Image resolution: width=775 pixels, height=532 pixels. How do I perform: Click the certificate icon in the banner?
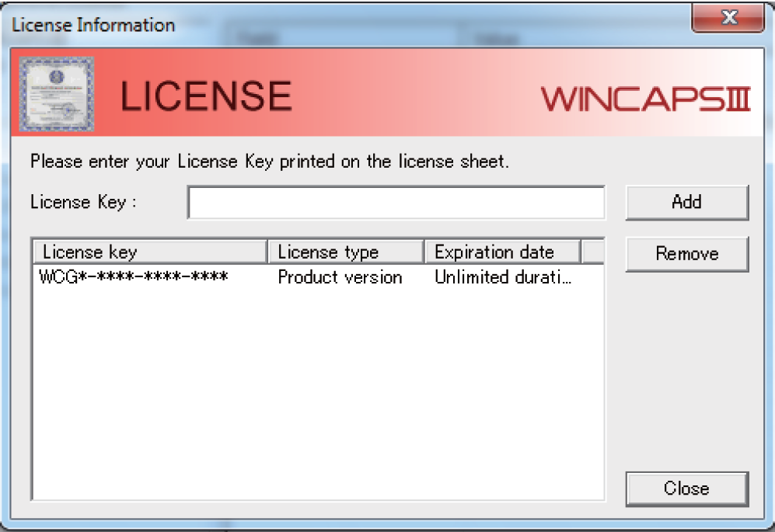(x=56, y=92)
